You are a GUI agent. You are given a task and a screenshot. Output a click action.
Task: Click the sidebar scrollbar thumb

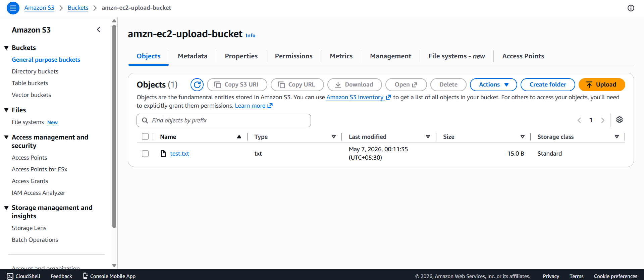[x=114, y=126]
